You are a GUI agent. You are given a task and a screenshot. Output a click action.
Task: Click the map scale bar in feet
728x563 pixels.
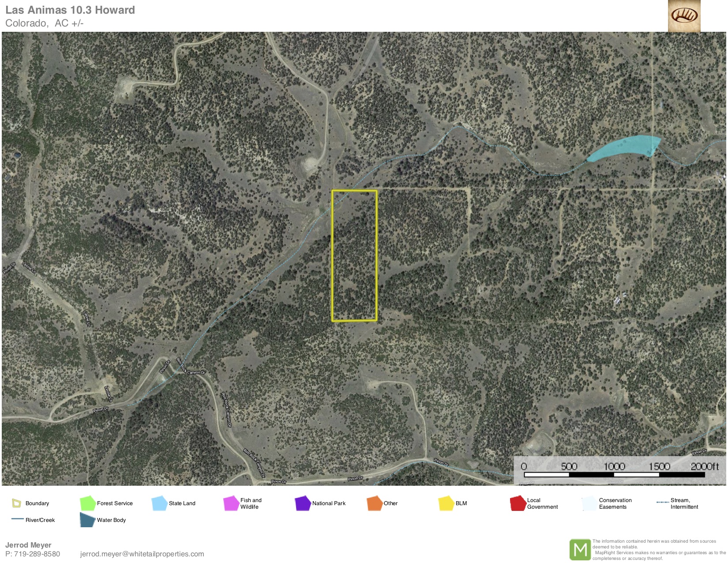click(614, 474)
